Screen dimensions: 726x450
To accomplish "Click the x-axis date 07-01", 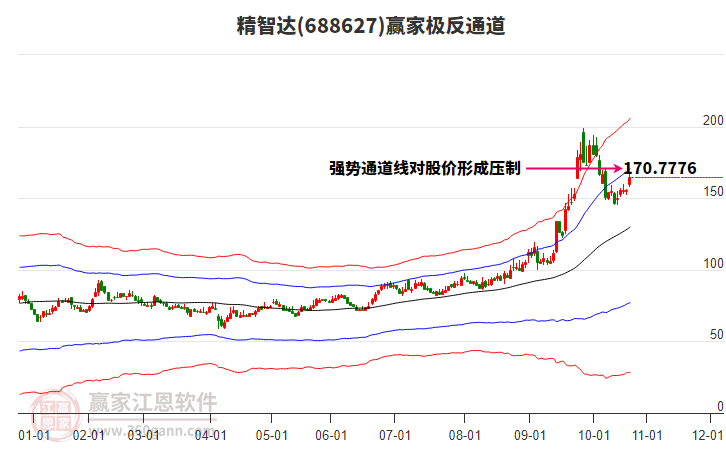I will [395, 436].
